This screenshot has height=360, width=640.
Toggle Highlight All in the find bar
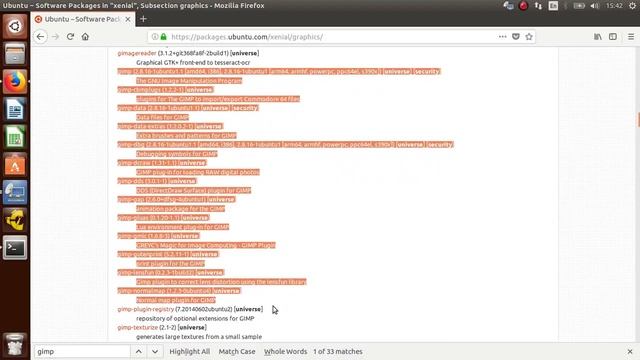(x=190, y=351)
